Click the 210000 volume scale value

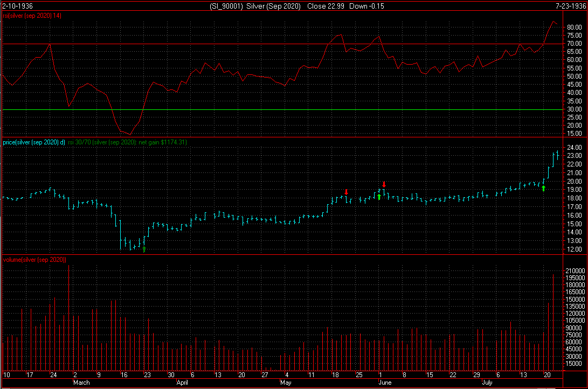tap(575, 270)
